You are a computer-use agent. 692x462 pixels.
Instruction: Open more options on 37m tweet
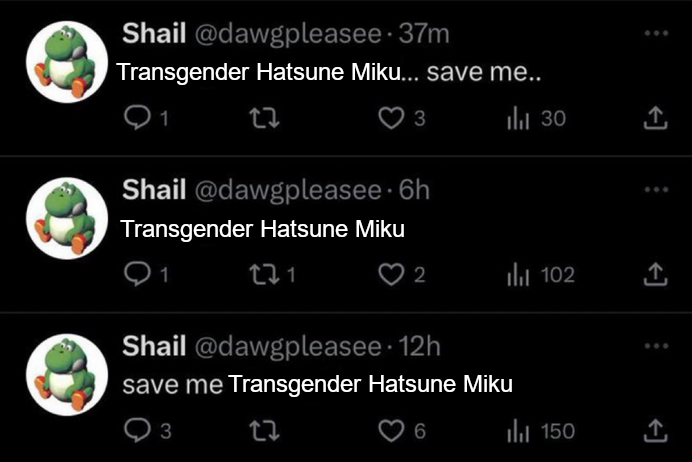click(655, 33)
